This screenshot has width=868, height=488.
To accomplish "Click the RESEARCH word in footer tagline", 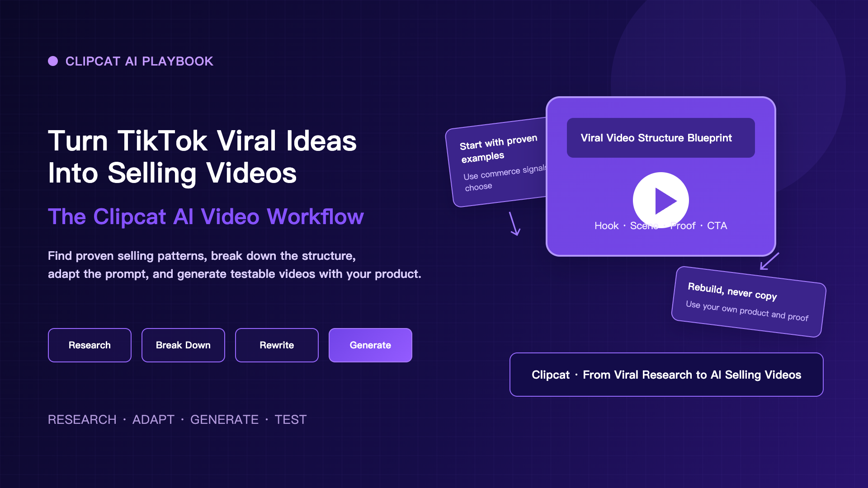I will pyautogui.click(x=82, y=420).
